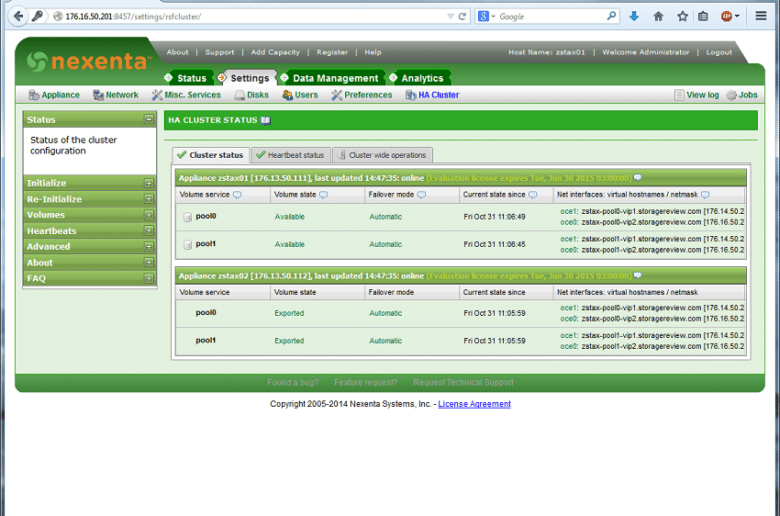
Task: Click the Volume service help bubble for zstax01
Action: coord(237,195)
